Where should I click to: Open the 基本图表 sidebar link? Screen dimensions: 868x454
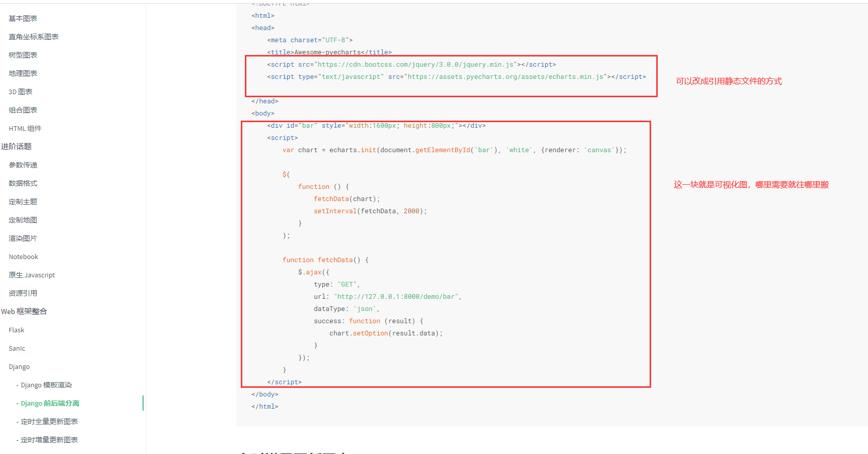pyautogui.click(x=23, y=18)
